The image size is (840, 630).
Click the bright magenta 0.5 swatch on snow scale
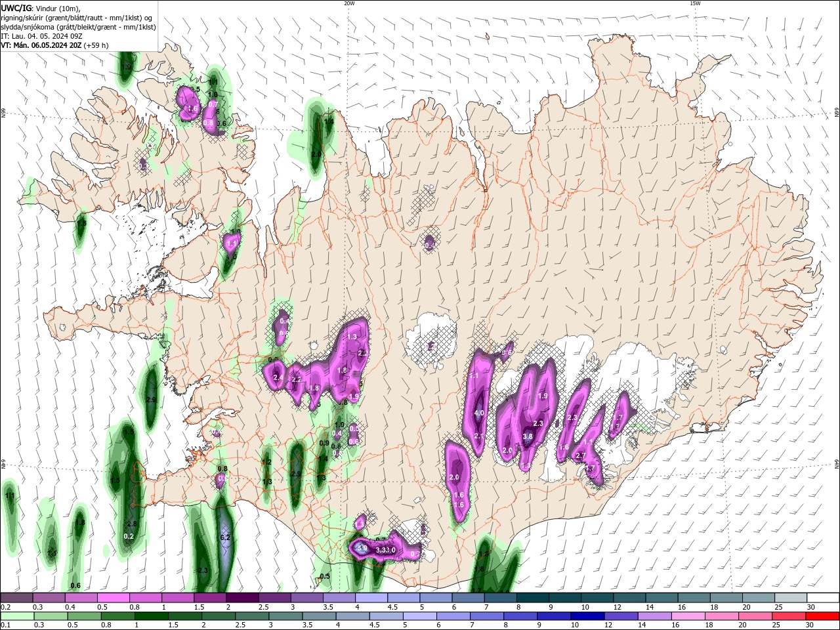click(113, 598)
